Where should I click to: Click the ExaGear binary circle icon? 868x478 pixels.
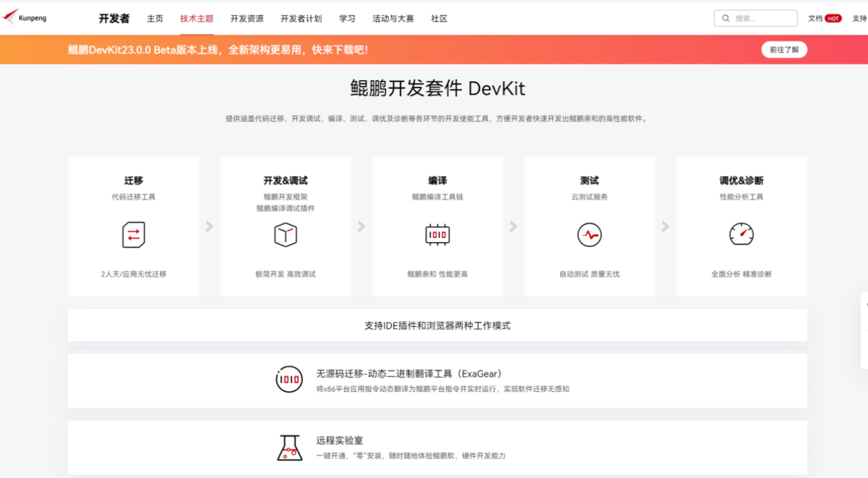click(x=290, y=380)
